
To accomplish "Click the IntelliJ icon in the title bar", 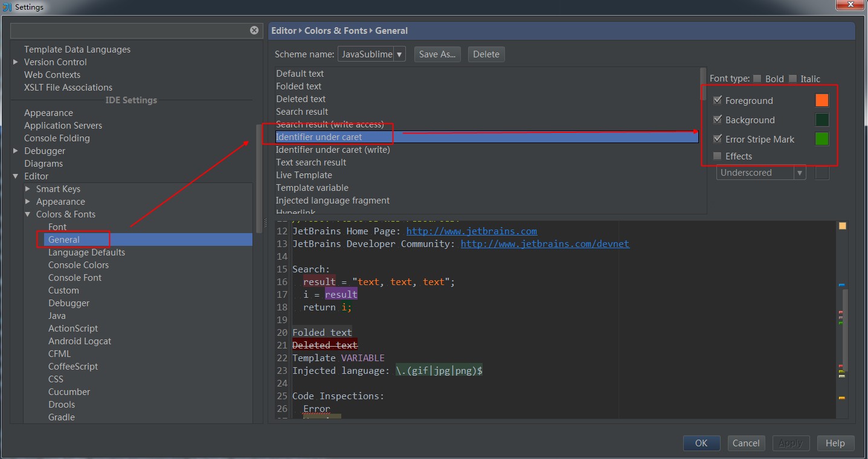I will (7, 7).
